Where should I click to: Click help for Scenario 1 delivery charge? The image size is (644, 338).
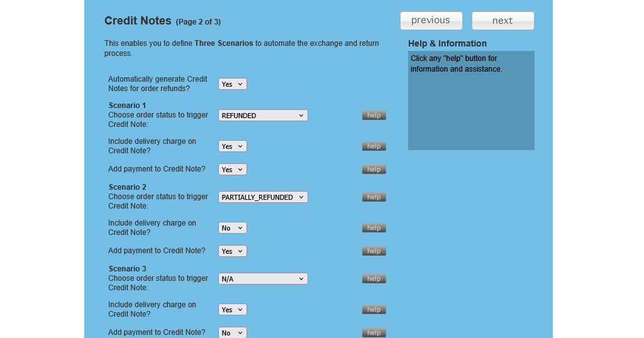point(374,146)
